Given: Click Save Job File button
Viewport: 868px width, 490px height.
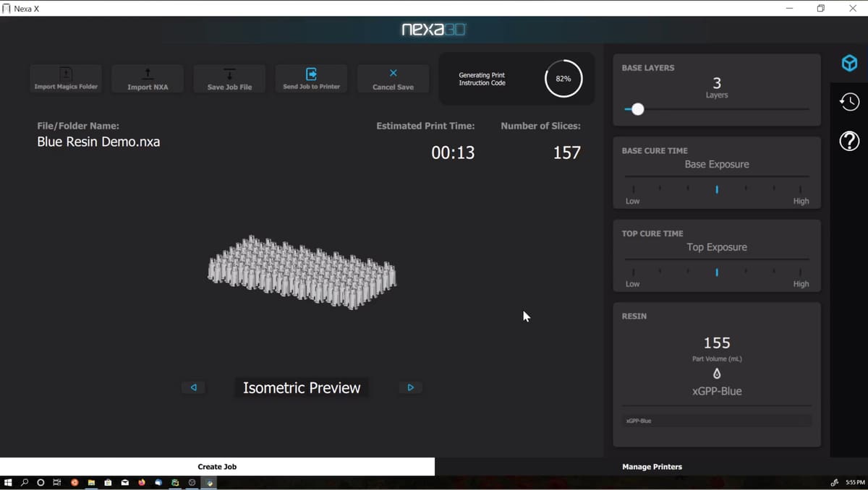Looking at the screenshot, I should coord(229,79).
